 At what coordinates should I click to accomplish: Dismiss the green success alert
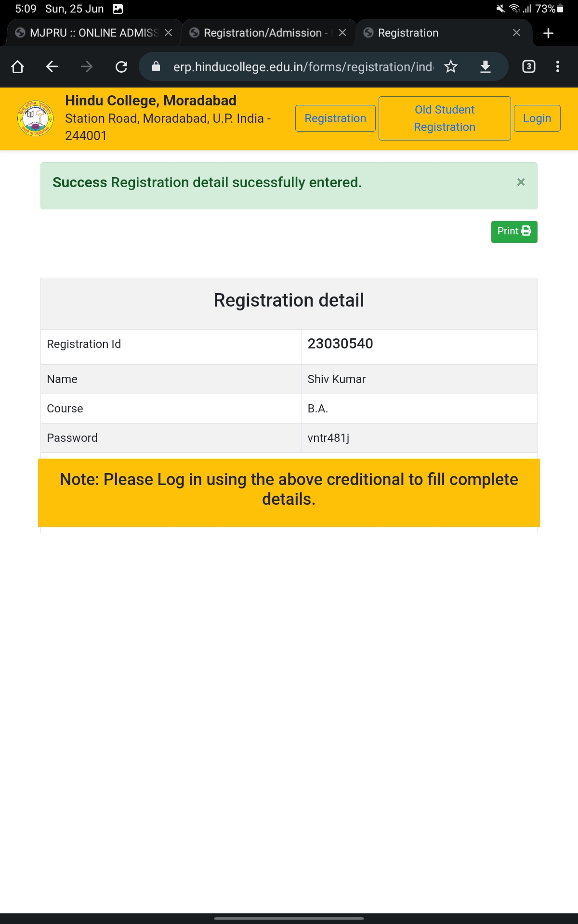click(521, 182)
